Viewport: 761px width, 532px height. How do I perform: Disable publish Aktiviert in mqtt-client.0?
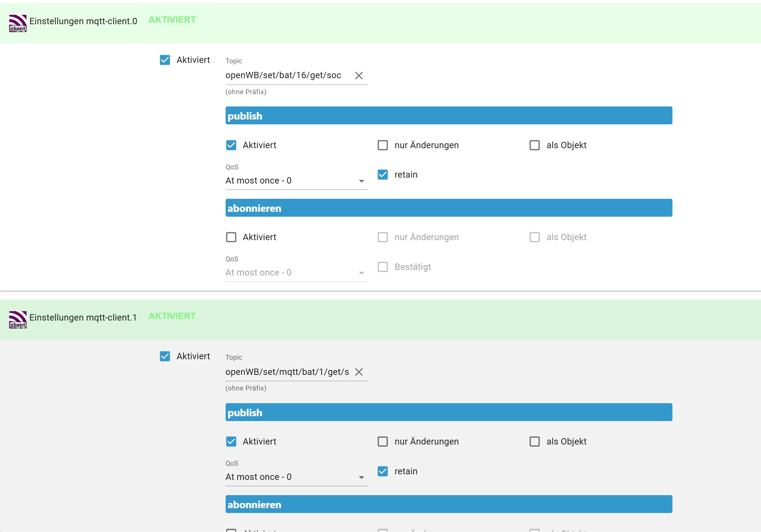[231, 145]
